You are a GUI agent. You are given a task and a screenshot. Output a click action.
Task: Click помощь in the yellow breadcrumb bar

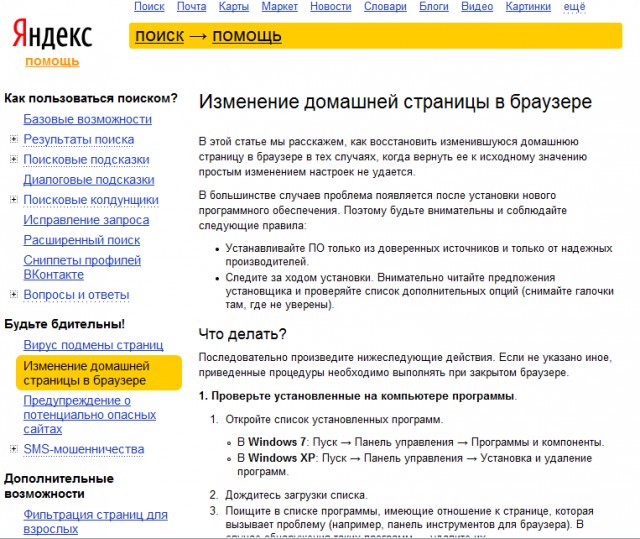247,36
